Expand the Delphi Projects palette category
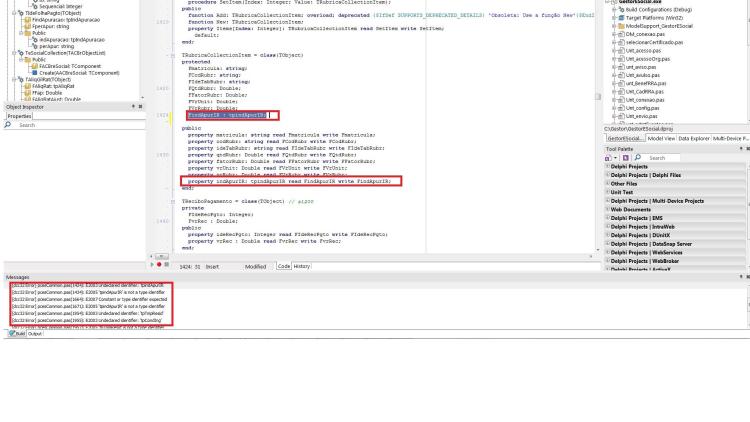750x422 pixels. [x=608, y=167]
